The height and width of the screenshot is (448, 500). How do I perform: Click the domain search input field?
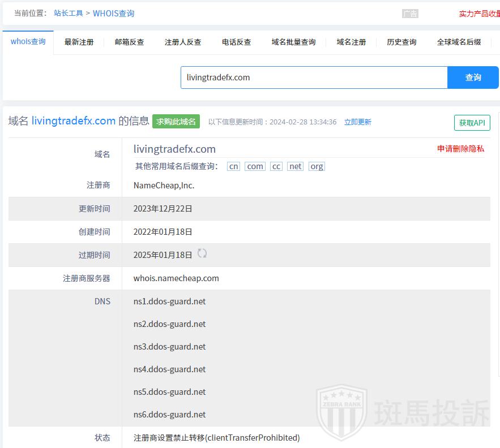314,77
